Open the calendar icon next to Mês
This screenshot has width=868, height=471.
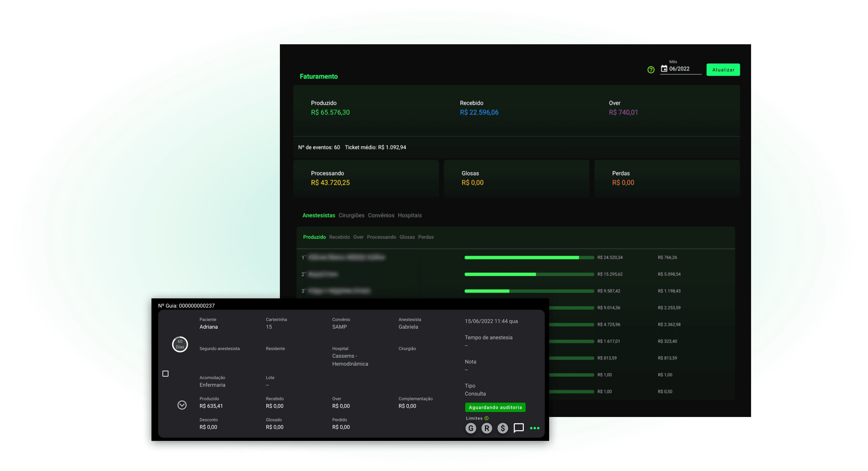[664, 69]
